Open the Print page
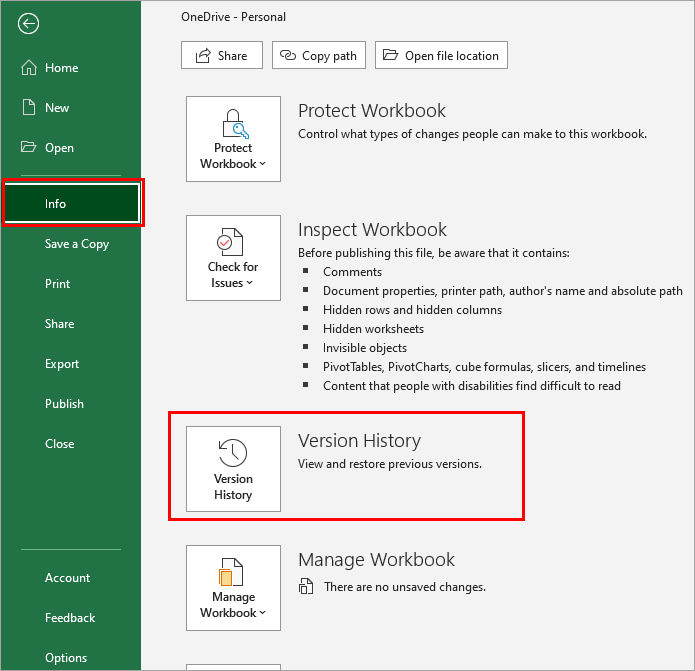 click(58, 284)
